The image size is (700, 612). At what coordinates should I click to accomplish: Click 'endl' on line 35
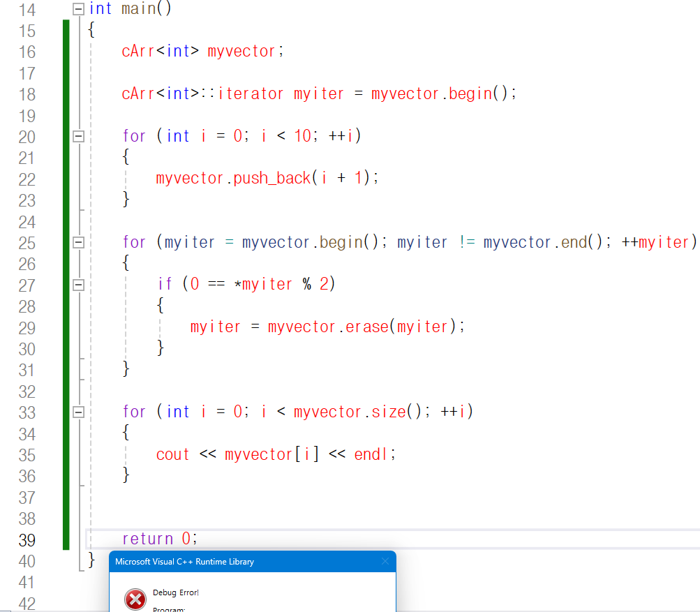coord(371,454)
